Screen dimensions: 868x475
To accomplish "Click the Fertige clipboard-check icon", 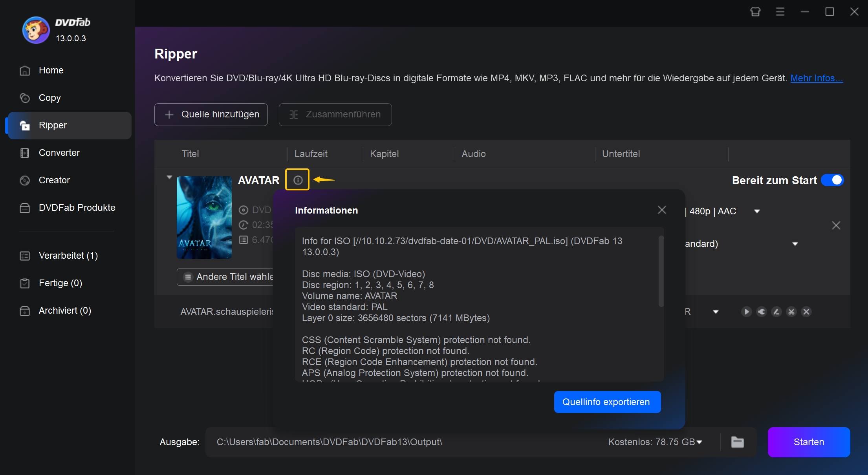I will [25, 283].
